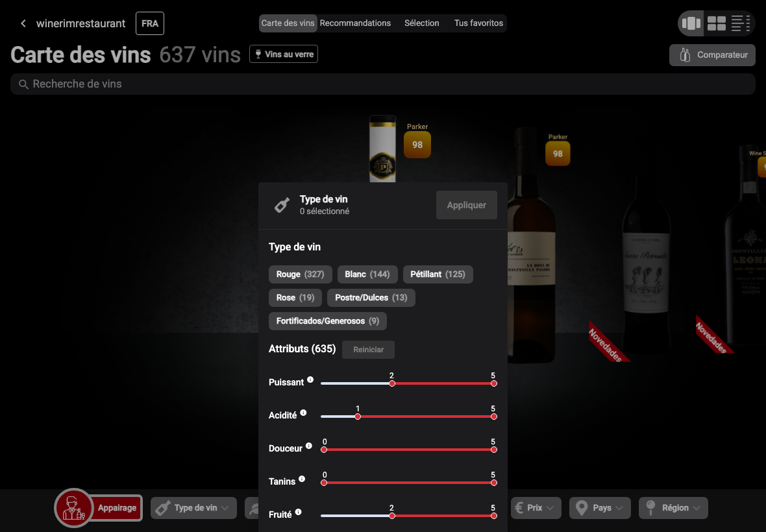This screenshot has height=532, width=766.
Task: Select the Pétillant (125) wine type
Action: click(x=438, y=274)
